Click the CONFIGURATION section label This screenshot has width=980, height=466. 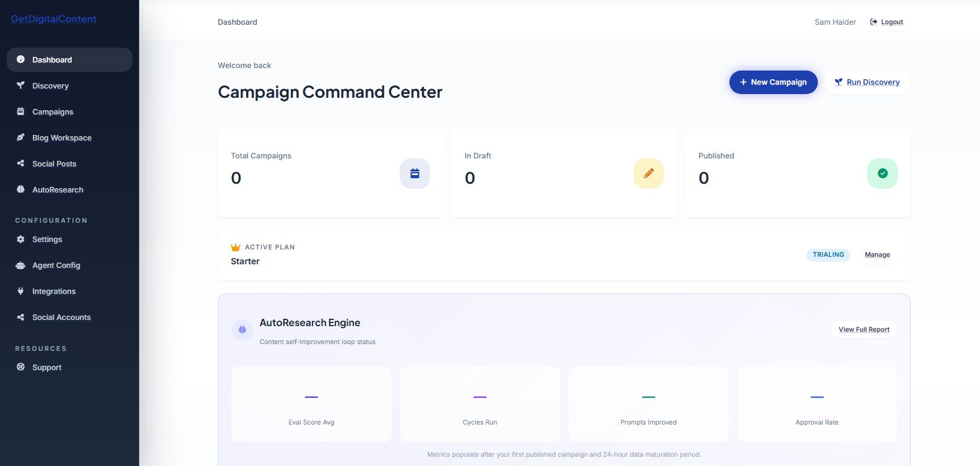pos(51,220)
